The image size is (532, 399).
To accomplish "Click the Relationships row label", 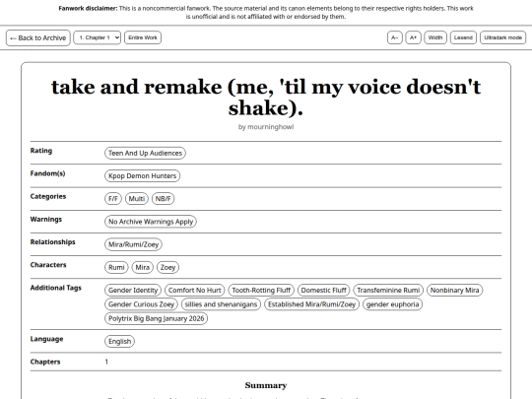I will coord(52,242).
